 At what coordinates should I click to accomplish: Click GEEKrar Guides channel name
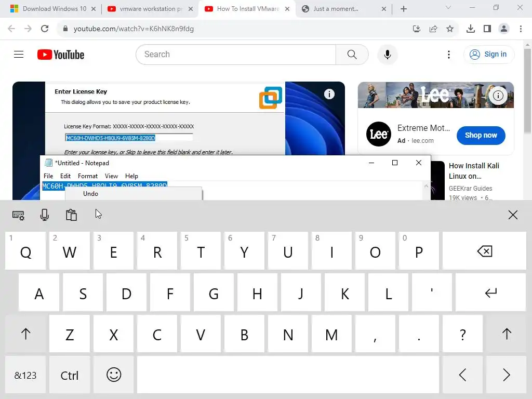pos(470,188)
